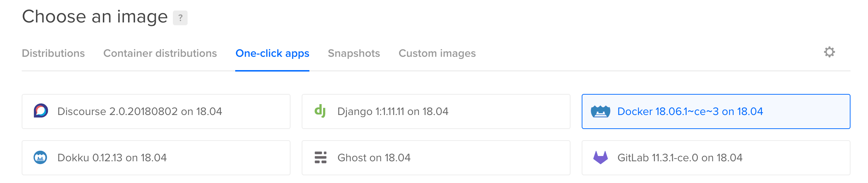Click the Docker whale icon
This screenshot has width=868, height=183.
tap(601, 111)
